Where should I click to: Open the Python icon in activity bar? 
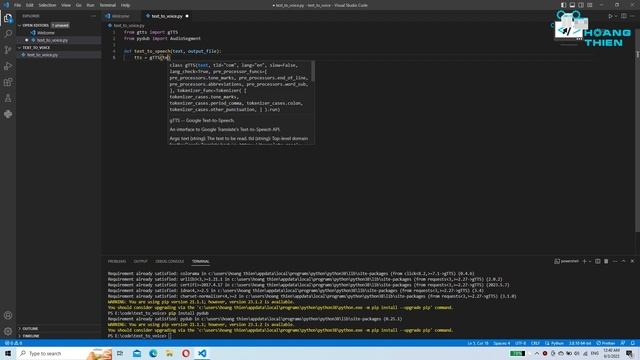[8, 114]
